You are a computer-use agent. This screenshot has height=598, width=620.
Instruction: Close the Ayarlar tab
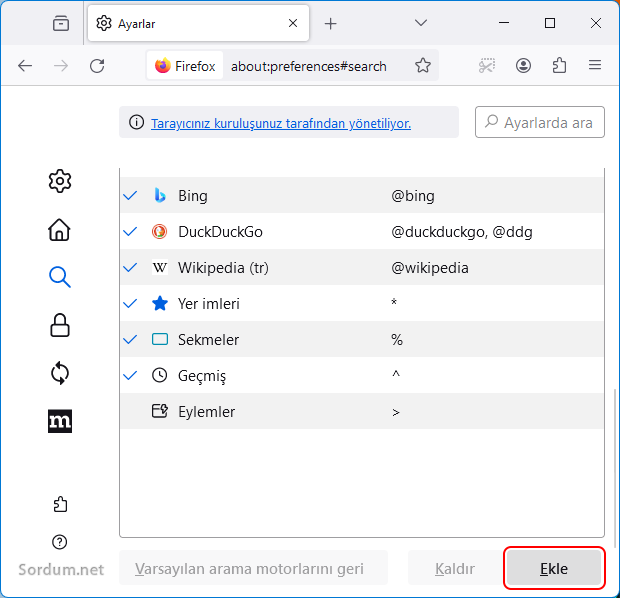point(293,23)
